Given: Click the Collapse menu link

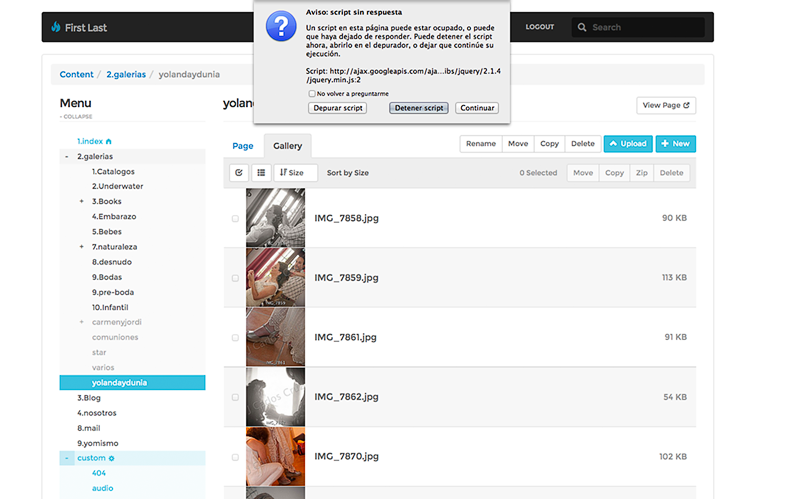Looking at the screenshot, I should click(x=76, y=117).
